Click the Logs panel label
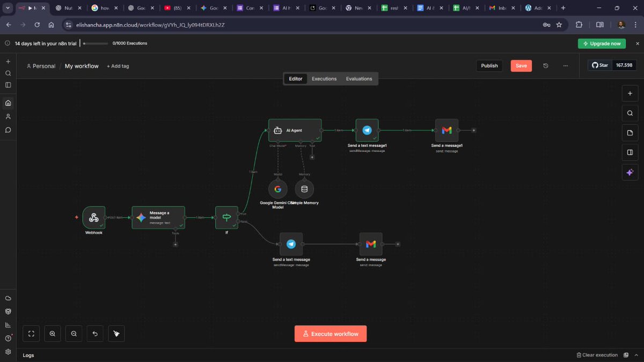 tap(28, 355)
